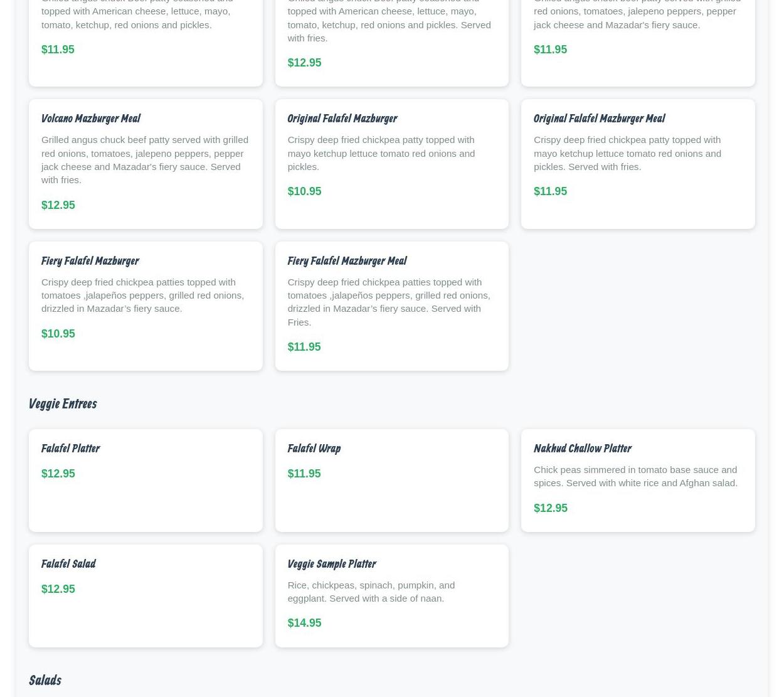Click the Volcano Mazburger Meal description text
The width and height of the screenshot is (784, 697).
coord(144,160)
